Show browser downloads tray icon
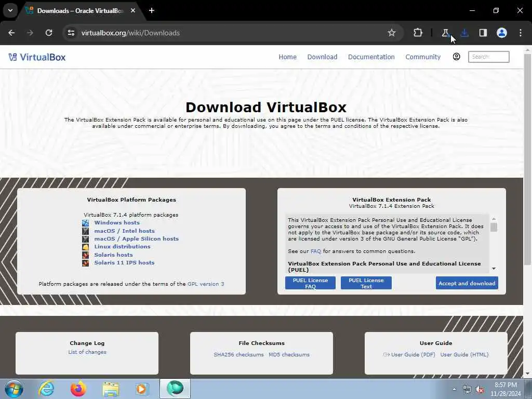Viewport: 532px width, 399px height. pos(464,33)
